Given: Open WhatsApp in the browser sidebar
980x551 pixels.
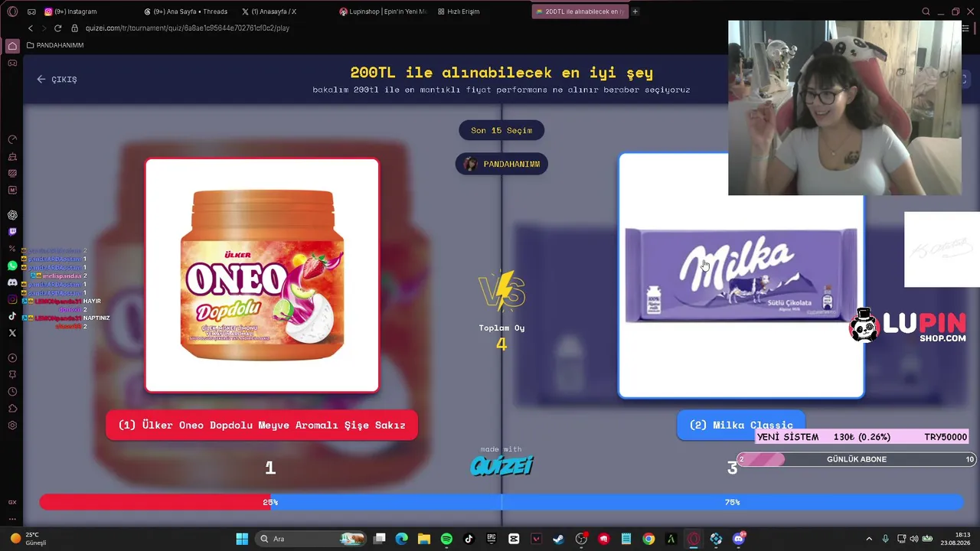Looking at the screenshot, I should (12, 266).
